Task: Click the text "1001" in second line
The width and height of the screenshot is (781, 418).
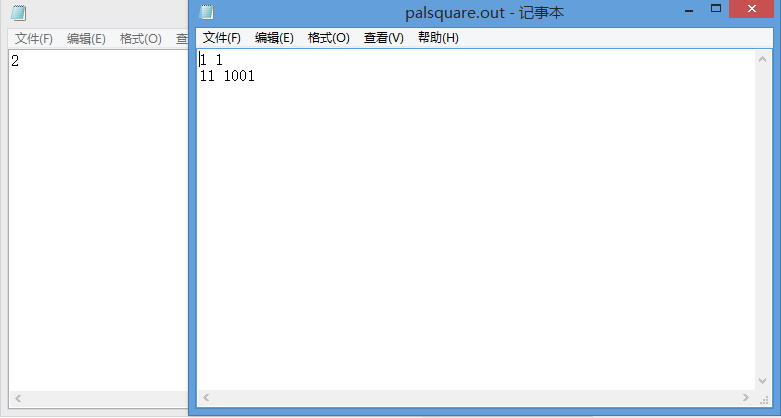Action: (x=239, y=76)
